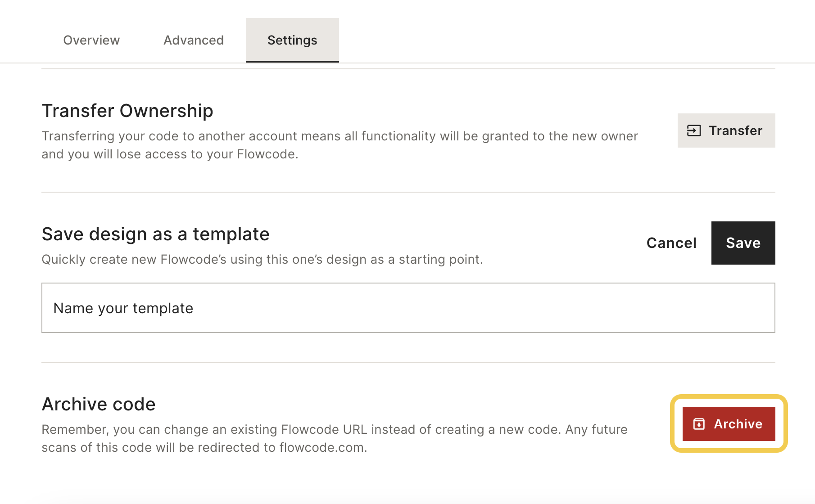Click the archive box icon
815x504 pixels.
pyautogui.click(x=699, y=424)
